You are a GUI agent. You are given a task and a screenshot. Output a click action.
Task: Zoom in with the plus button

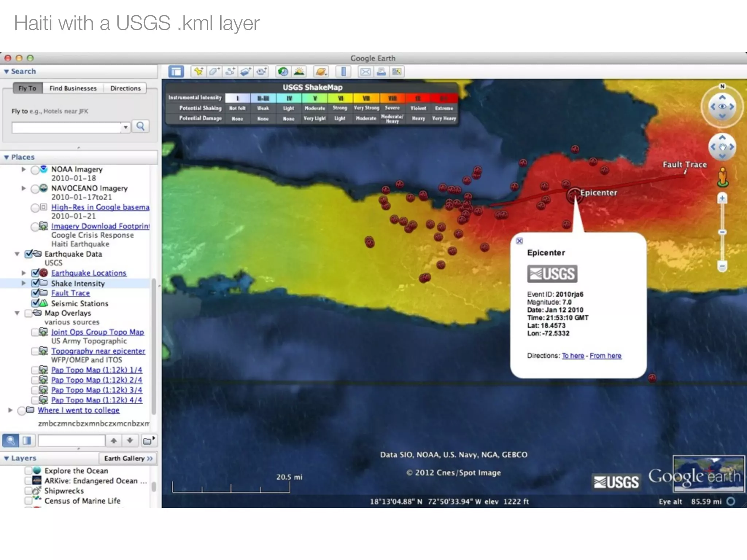pos(722,198)
